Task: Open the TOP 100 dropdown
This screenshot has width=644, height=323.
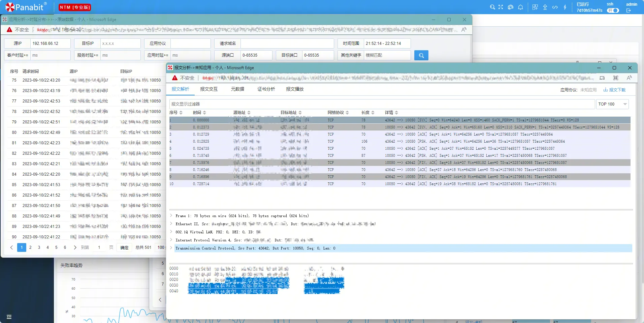Action: point(612,104)
